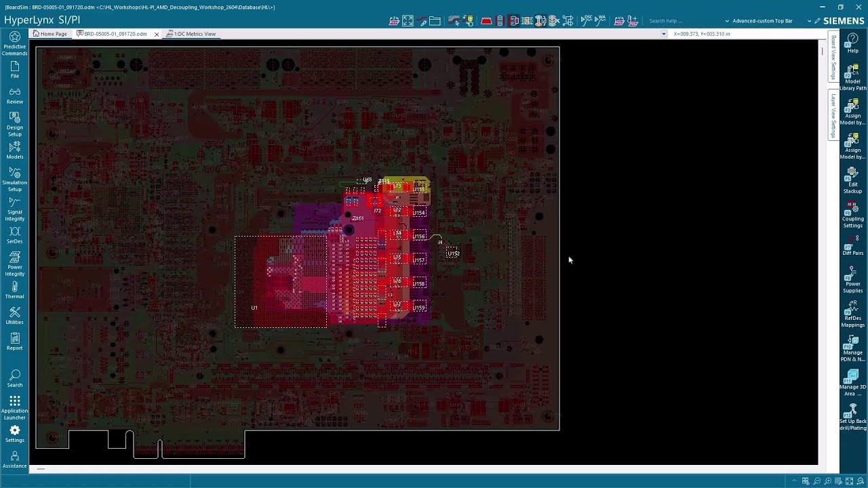Click the zoom in icon in the status bar

pyautogui.click(x=828, y=481)
